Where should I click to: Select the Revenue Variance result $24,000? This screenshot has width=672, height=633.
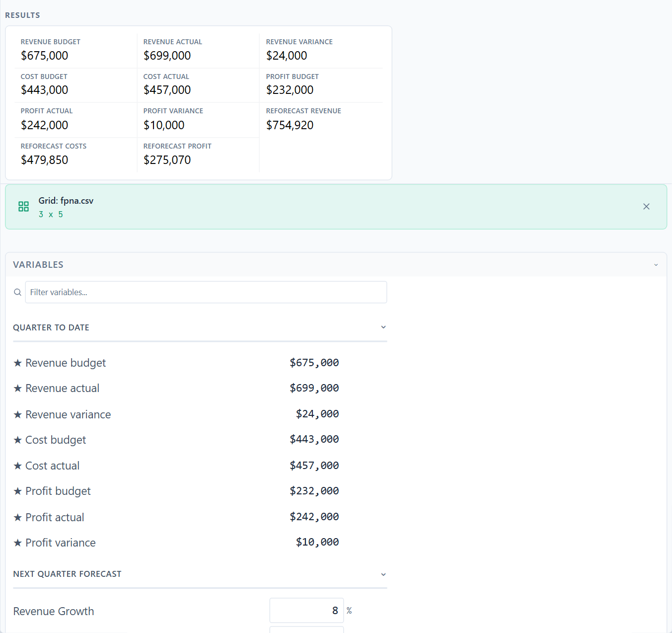click(x=287, y=56)
